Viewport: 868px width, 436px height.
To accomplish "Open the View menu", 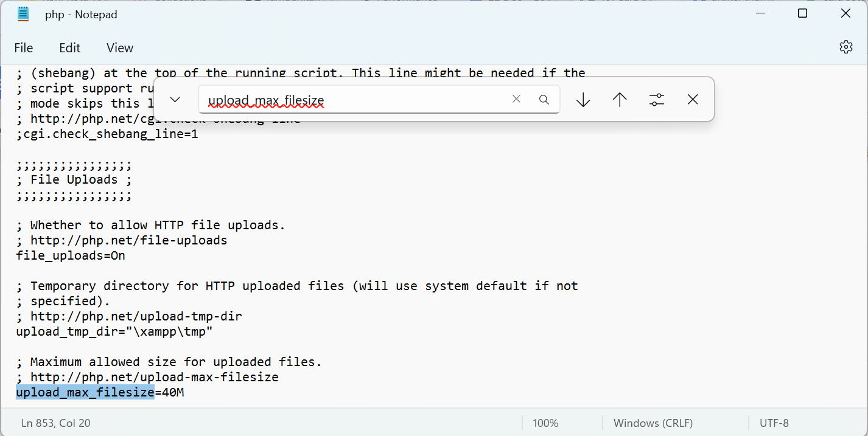I will (120, 47).
